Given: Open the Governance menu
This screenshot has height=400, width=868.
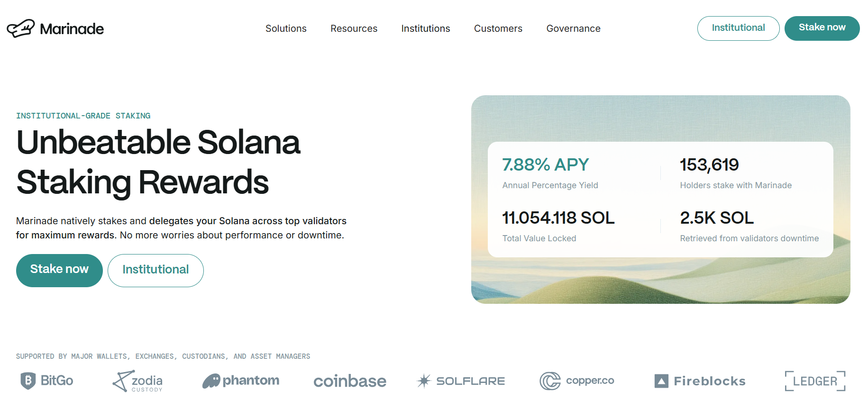Looking at the screenshot, I should [x=573, y=28].
